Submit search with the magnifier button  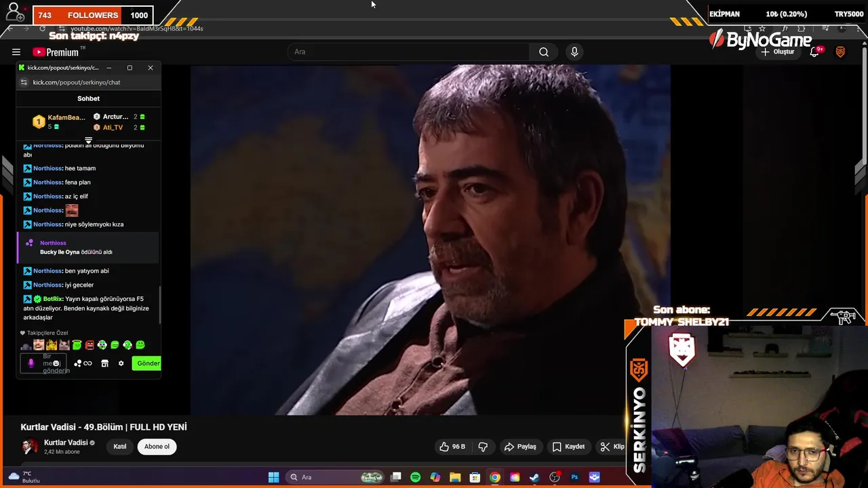[x=544, y=52]
